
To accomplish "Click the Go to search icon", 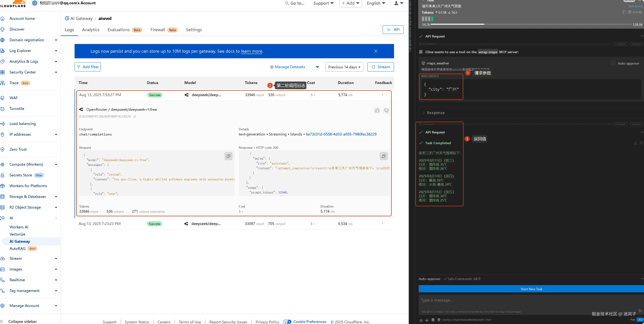I will pos(287,3).
